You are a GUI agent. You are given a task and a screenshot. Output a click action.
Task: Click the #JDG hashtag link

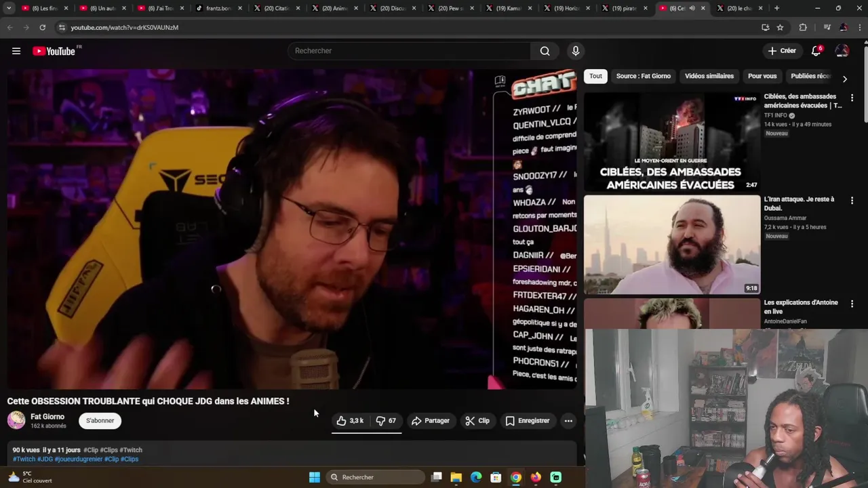point(45,459)
